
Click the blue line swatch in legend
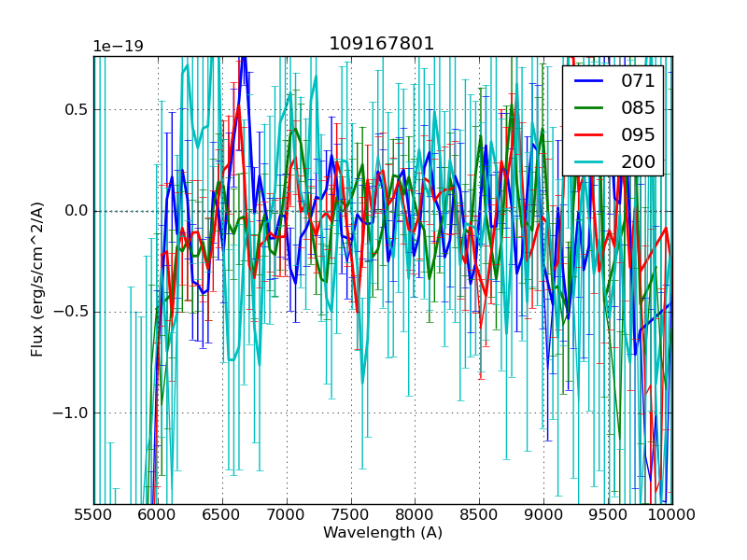tap(589, 81)
